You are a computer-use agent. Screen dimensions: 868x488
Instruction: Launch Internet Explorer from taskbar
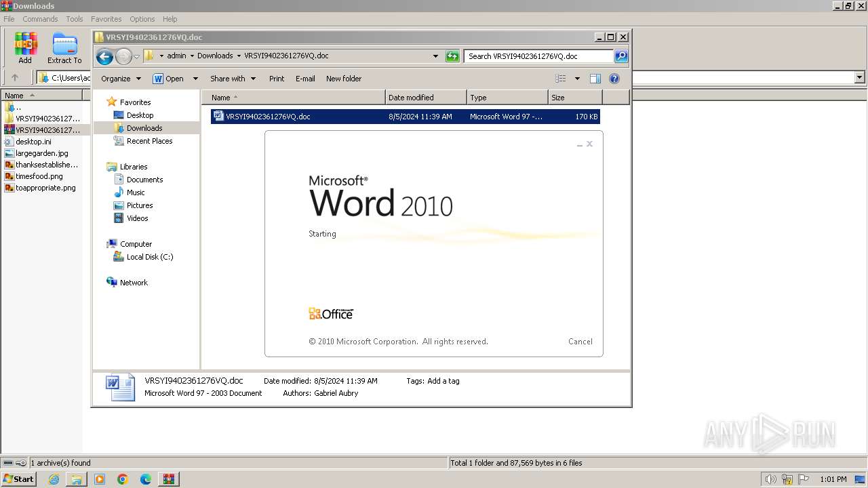click(54, 479)
